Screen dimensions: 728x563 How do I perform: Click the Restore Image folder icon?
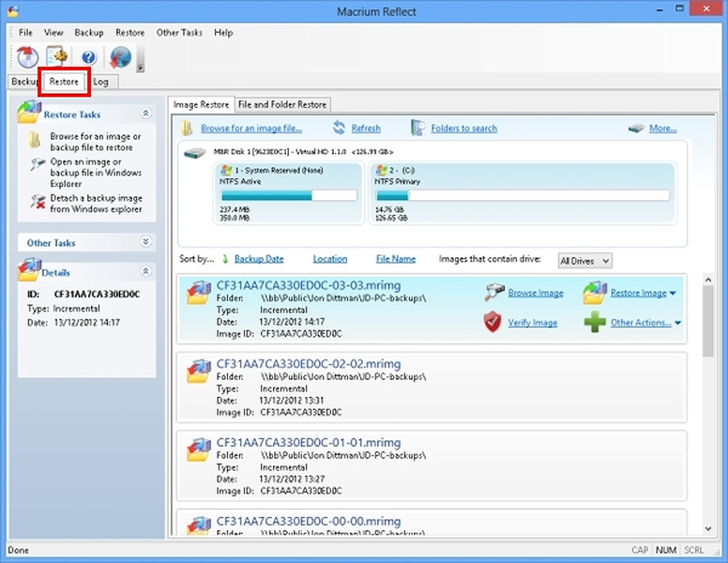coord(595,293)
